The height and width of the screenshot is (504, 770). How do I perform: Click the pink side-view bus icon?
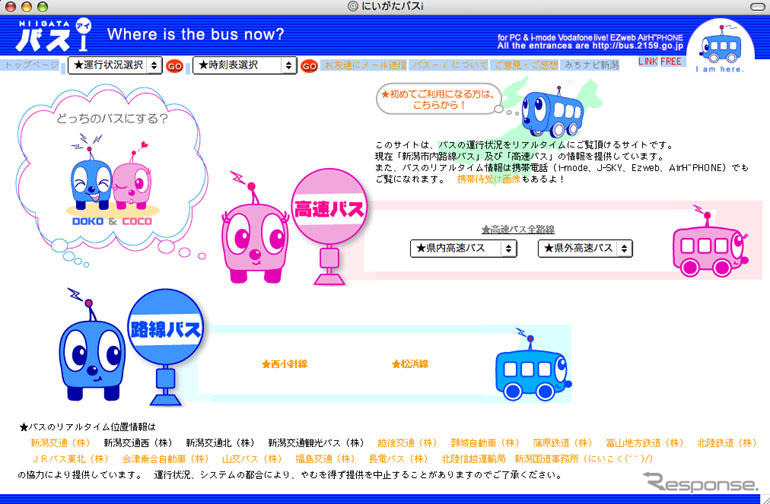pos(710,242)
